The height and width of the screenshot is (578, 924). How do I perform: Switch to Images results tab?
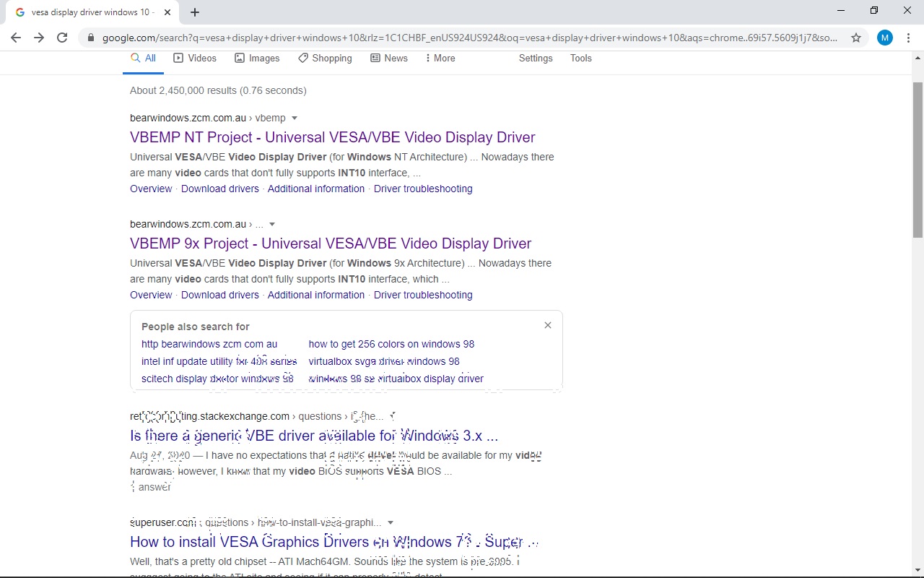[x=257, y=59]
